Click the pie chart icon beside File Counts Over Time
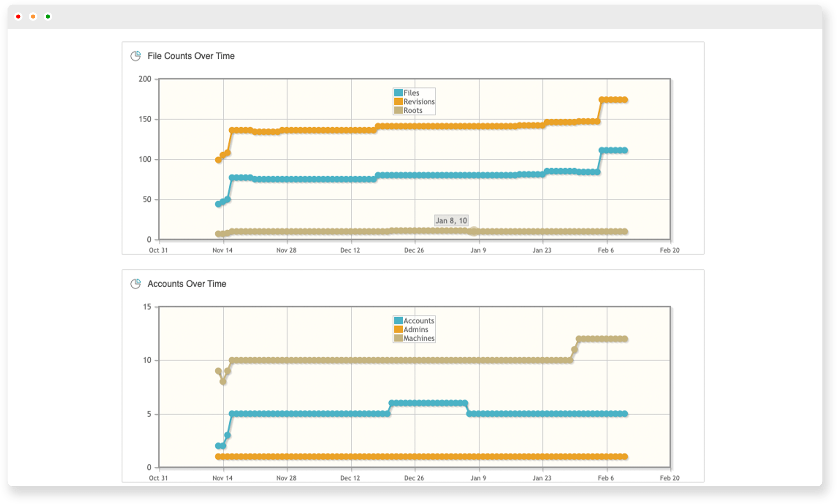This screenshot has width=837, height=504. tap(136, 56)
